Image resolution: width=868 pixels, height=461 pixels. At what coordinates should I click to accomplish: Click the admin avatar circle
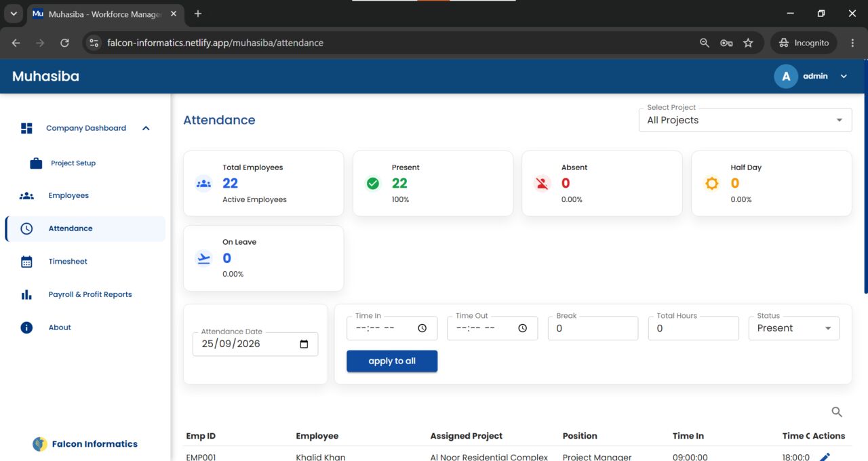click(786, 77)
